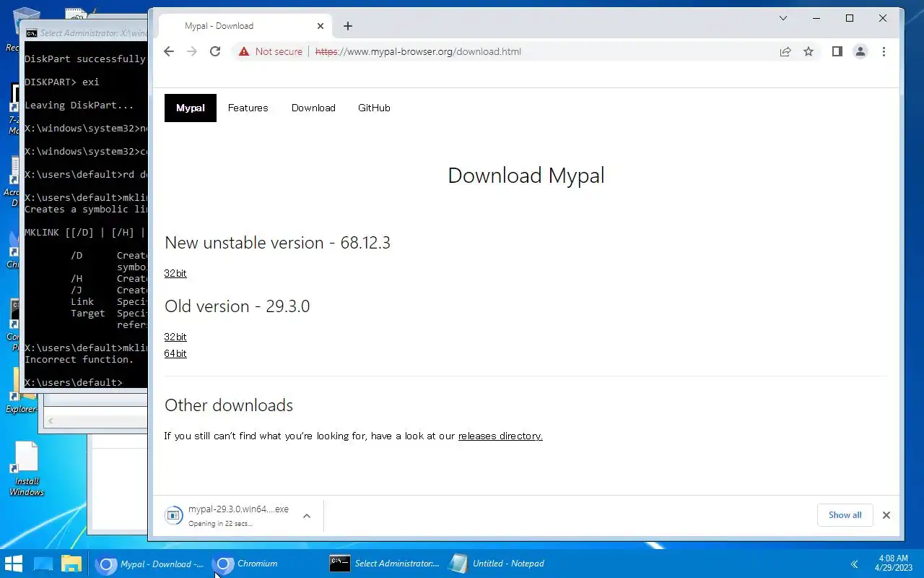Open the Windows Start button
924x578 pixels.
pyautogui.click(x=14, y=564)
